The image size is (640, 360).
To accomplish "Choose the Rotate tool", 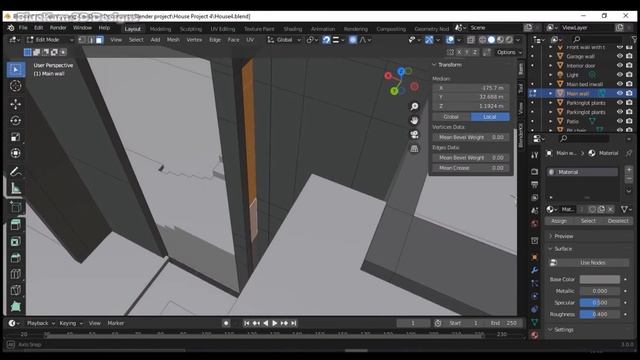I will click(16, 121).
